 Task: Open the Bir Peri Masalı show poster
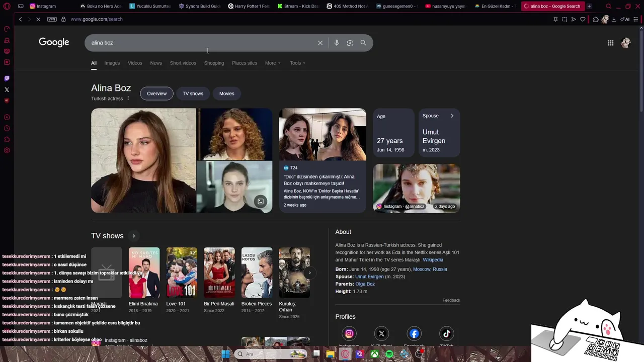pyautogui.click(x=219, y=273)
